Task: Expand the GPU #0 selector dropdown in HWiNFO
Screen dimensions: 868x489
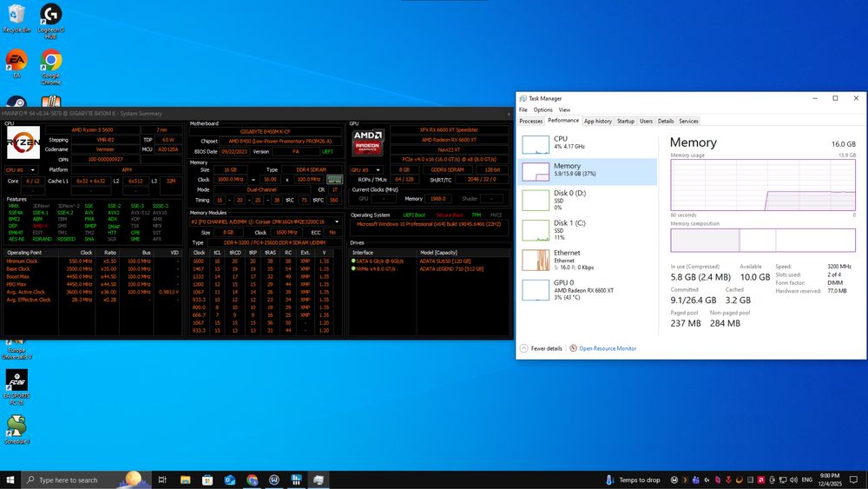Action: click(x=366, y=170)
